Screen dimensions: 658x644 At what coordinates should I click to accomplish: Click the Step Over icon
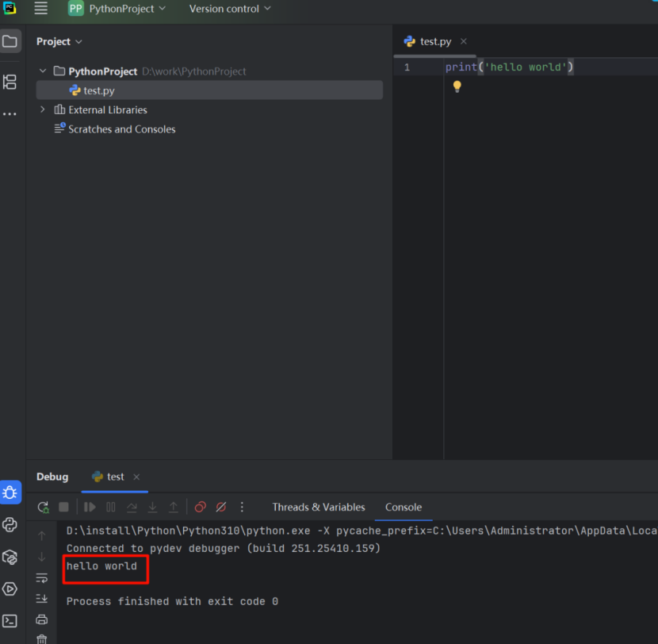click(x=132, y=507)
